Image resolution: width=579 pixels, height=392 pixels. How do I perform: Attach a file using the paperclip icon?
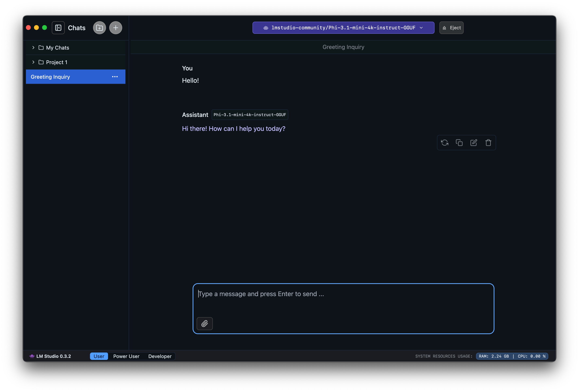pyautogui.click(x=205, y=323)
